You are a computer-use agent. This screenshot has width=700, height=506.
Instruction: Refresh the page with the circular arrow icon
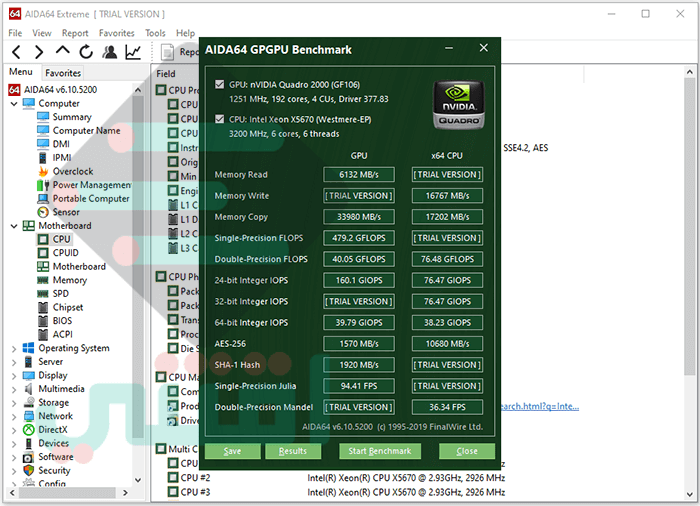pos(86,52)
